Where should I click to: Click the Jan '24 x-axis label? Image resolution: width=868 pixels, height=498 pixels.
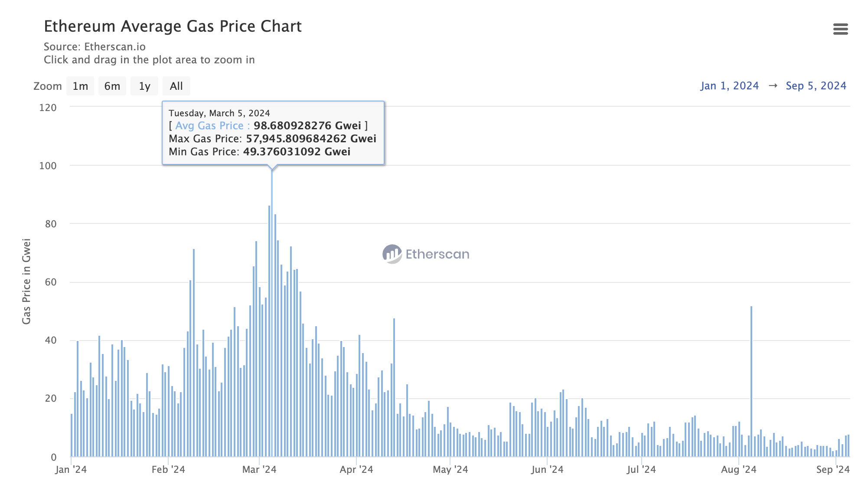71,469
